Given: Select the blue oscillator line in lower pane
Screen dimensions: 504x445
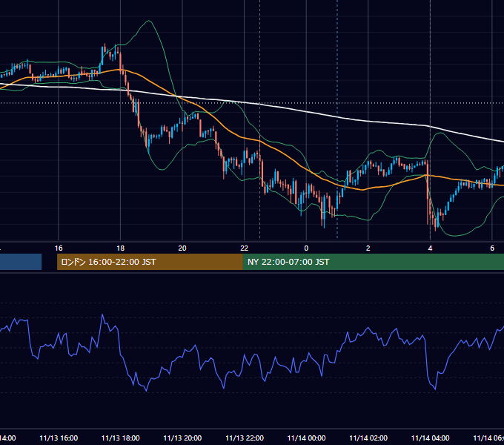Looking at the screenshot, I should pos(245,357).
